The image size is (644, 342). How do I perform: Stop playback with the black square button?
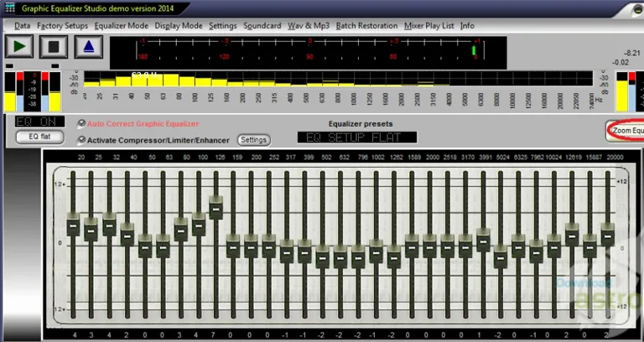click(x=54, y=46)
